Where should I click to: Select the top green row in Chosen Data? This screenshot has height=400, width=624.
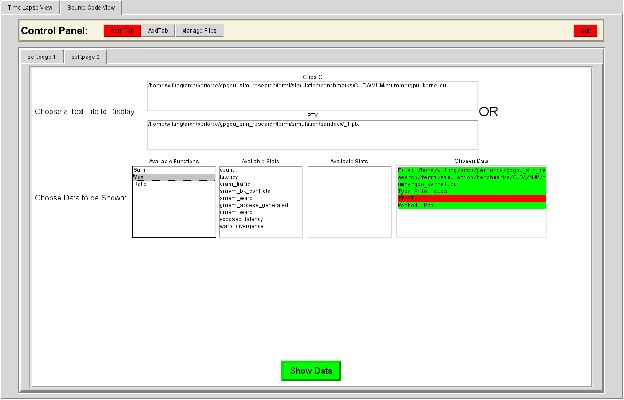pyautogui.click(x=471, y=171)
